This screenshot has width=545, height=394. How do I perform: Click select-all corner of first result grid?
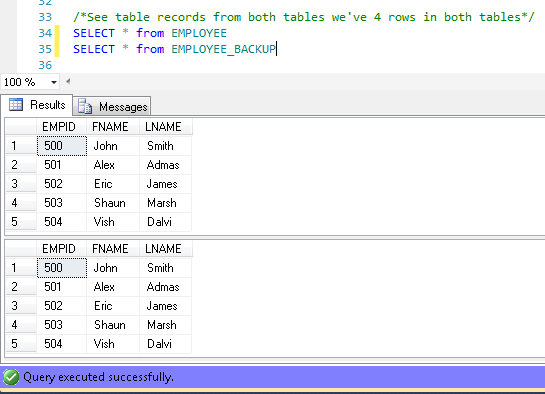click(x=21, y=127)
